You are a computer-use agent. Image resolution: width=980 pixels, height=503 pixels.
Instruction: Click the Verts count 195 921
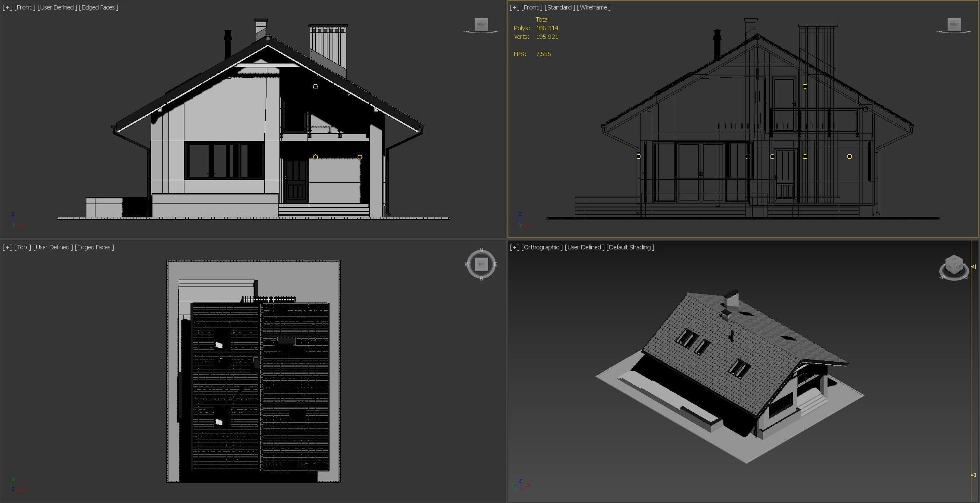coord(547,37)
